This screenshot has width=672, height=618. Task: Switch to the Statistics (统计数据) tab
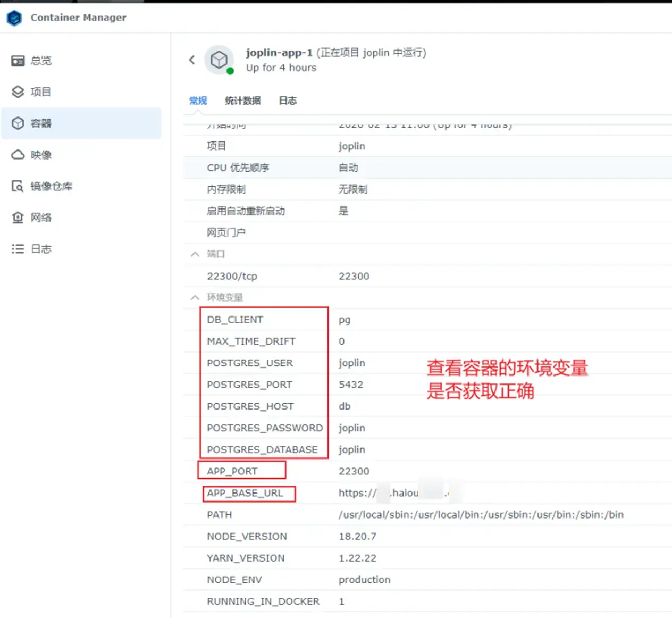coord(242,101)
